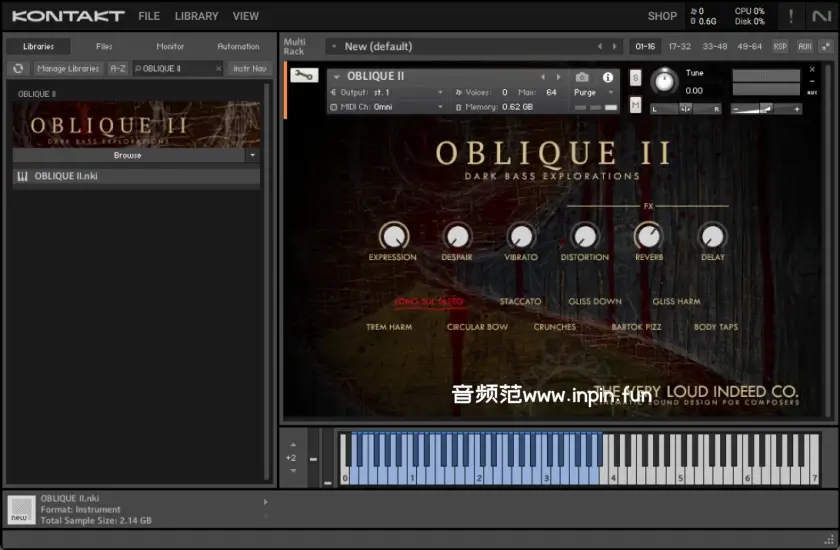This screenshot has height=550, width=840.
Task: Mute the OBLIQUE II instrument
Action: coord(636,105)
